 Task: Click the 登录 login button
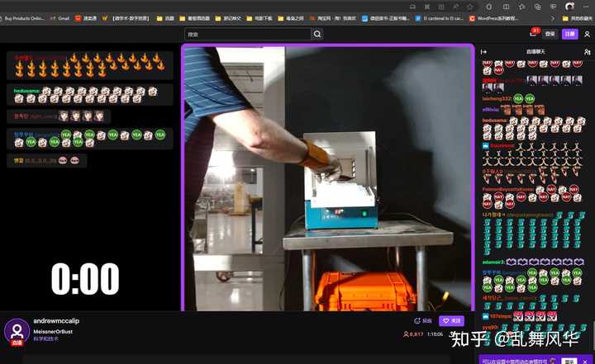click(550, 34)
